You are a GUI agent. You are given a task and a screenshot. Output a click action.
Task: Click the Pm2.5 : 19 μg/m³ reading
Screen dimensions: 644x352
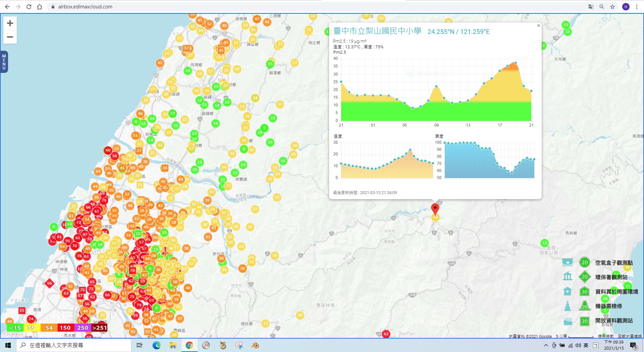350,41
